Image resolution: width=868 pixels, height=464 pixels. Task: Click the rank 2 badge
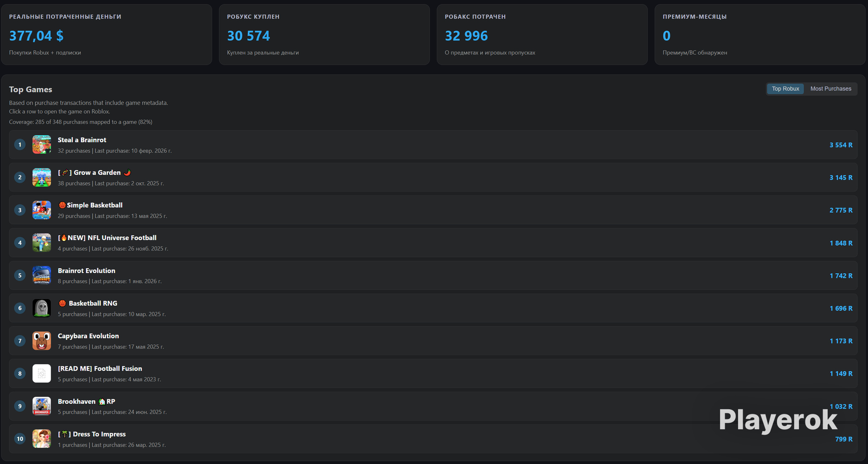(x=20, y=177)
